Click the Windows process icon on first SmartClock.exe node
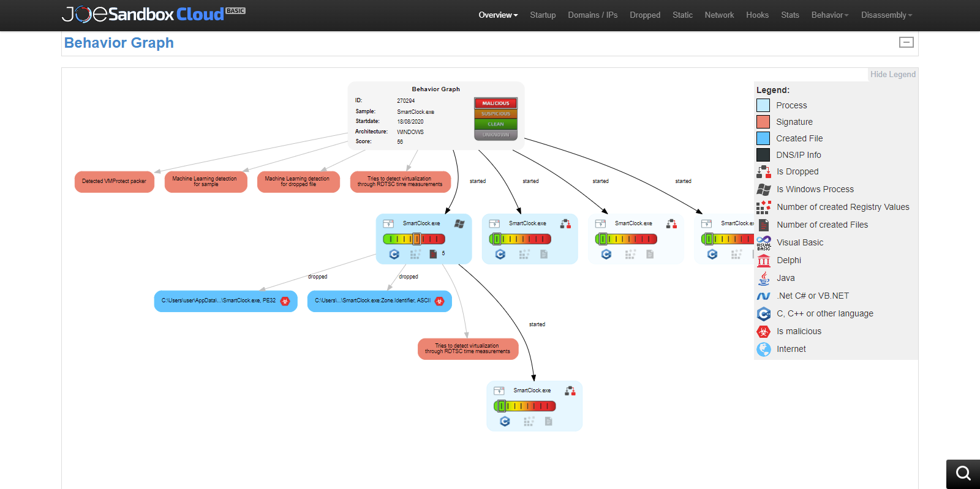The width and height of the screenshot is (980, 489). (459, 224)
